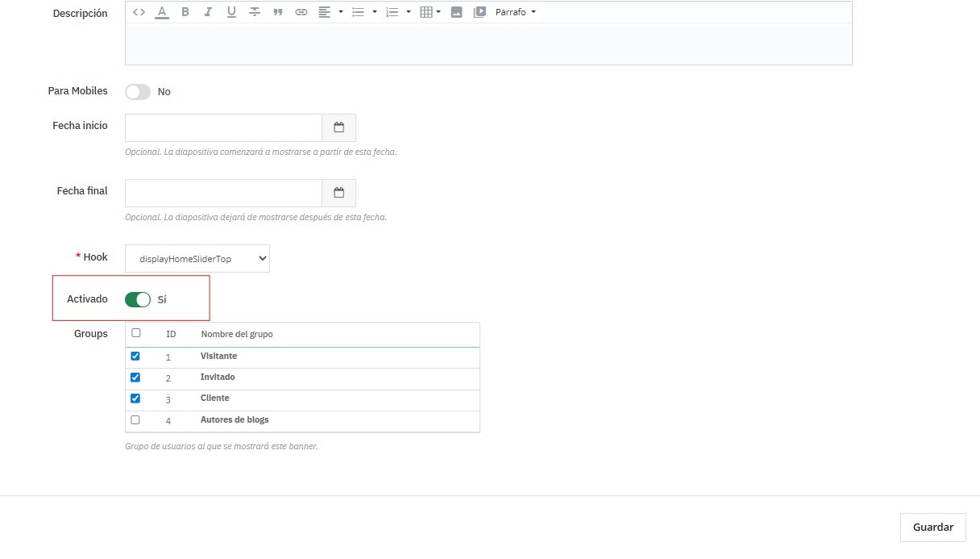Open the table insert dropdown

pyautogui.click(x=430, y=12)
